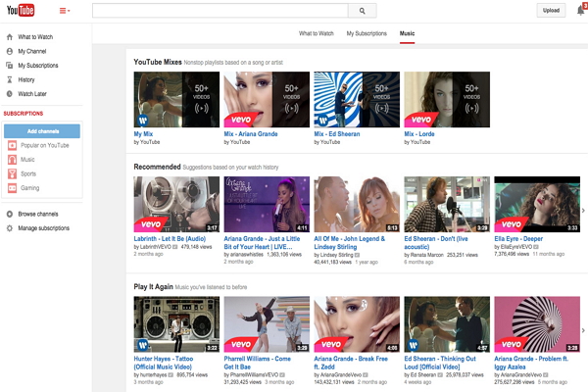Click the YouTube logo

coord(26,11)
